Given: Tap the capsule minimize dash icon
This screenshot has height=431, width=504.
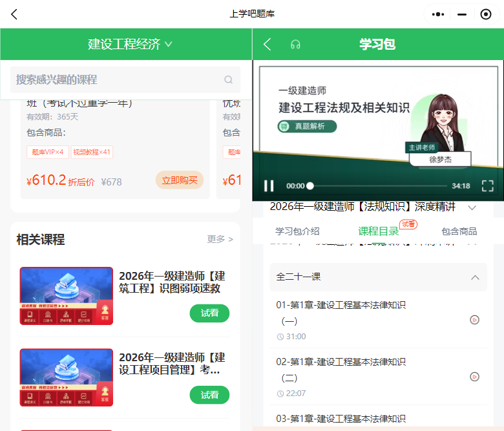Looking at the screenshot, I should (462, 14).
